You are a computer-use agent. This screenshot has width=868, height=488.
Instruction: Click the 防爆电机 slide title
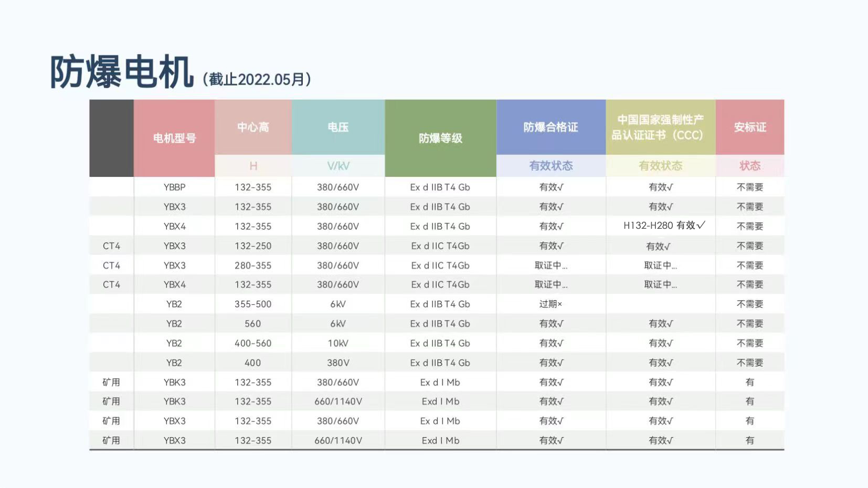(x=122, y=72)
